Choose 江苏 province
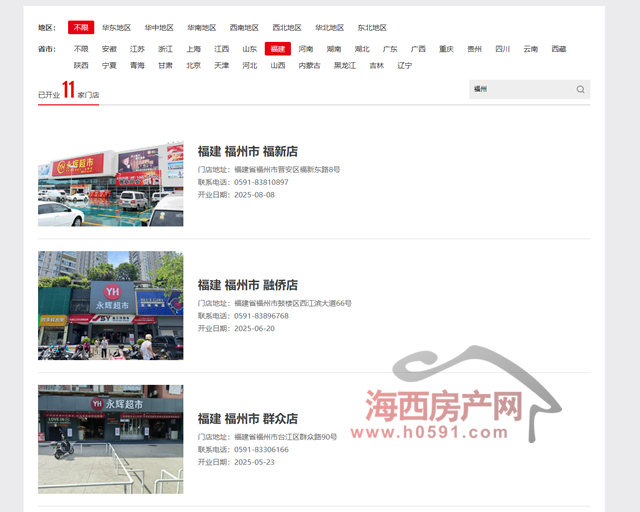The height and width of the screenshot is (512, 640). point(137,49)
